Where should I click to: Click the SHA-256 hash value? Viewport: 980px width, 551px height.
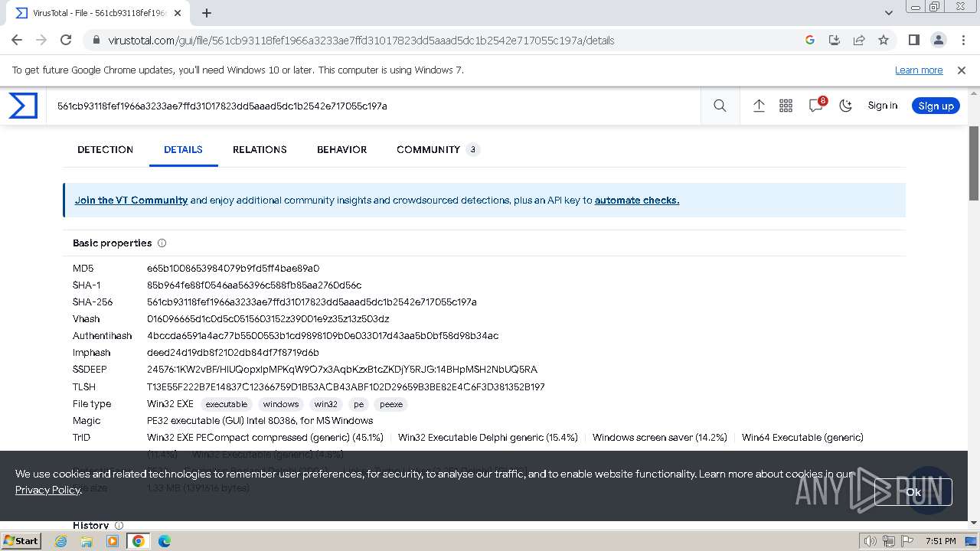(x=312, y=302)
